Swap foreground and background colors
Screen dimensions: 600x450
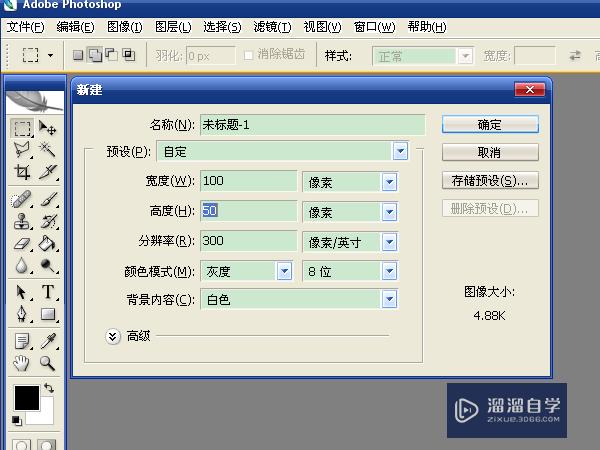pyautogui.click(x=49, y=388)
